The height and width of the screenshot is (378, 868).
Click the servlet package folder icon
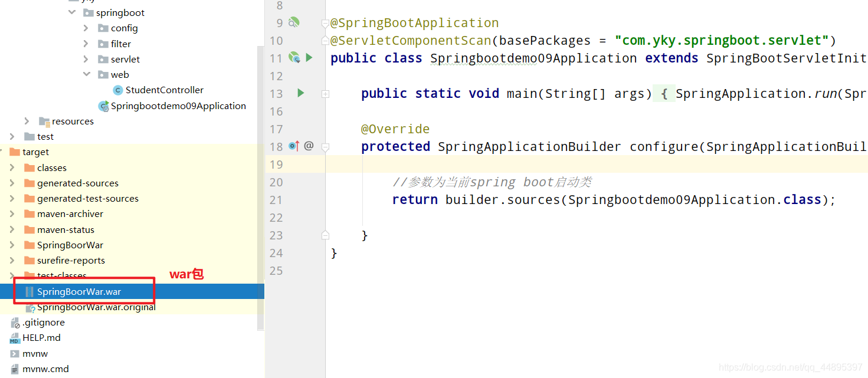(x=103, y=59)
